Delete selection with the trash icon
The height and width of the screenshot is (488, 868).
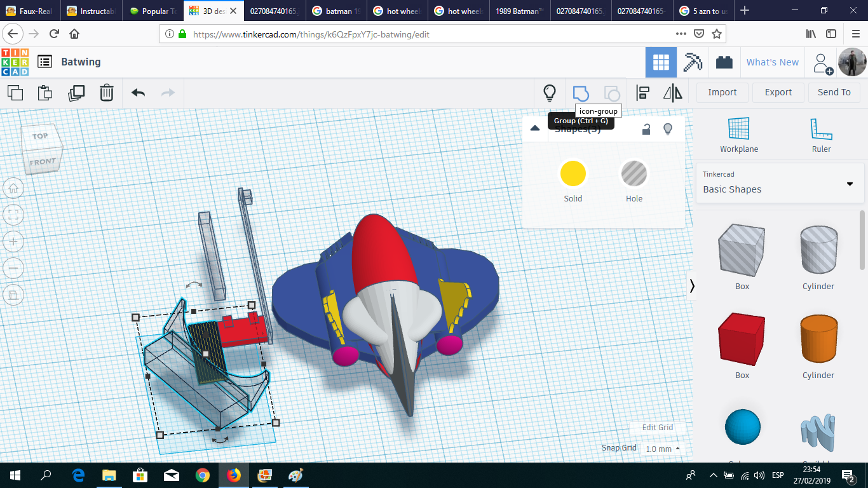click(x=106, y=92)
